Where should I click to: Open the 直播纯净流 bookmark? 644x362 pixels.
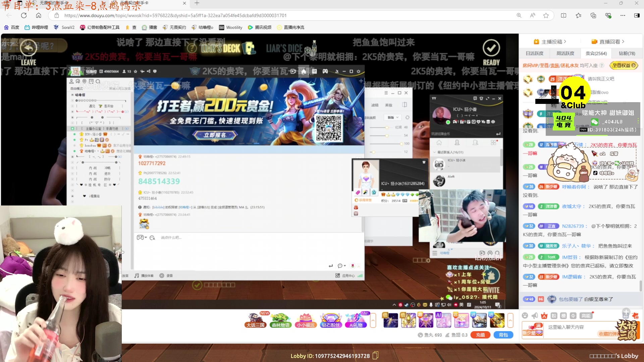click(290, 27)
